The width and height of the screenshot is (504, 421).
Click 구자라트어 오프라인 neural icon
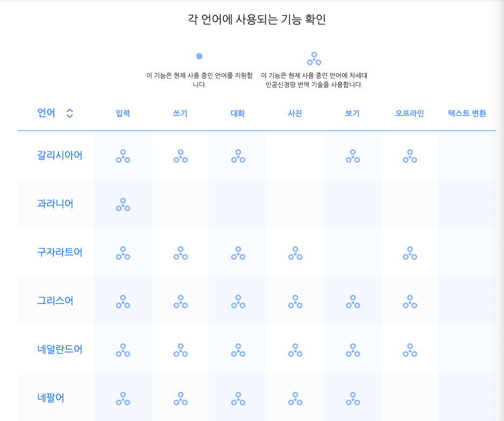pyautogui.click(x=410, y=253)
